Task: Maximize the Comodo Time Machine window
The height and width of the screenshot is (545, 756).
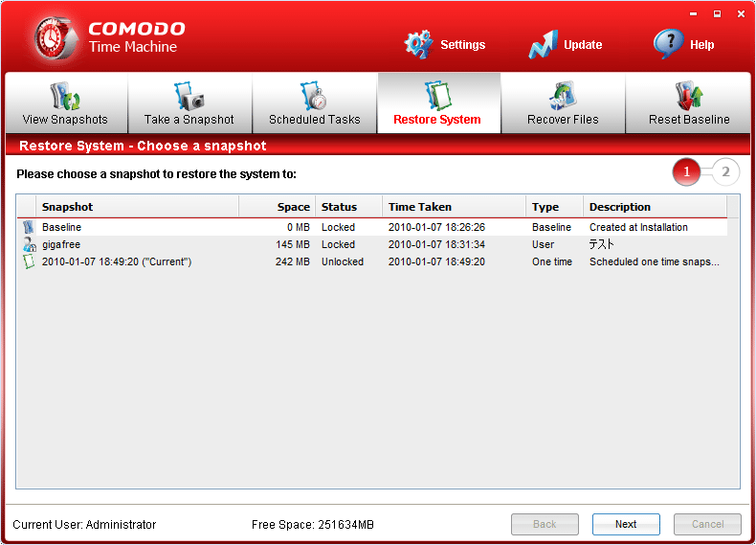Action: click(718, 13)
